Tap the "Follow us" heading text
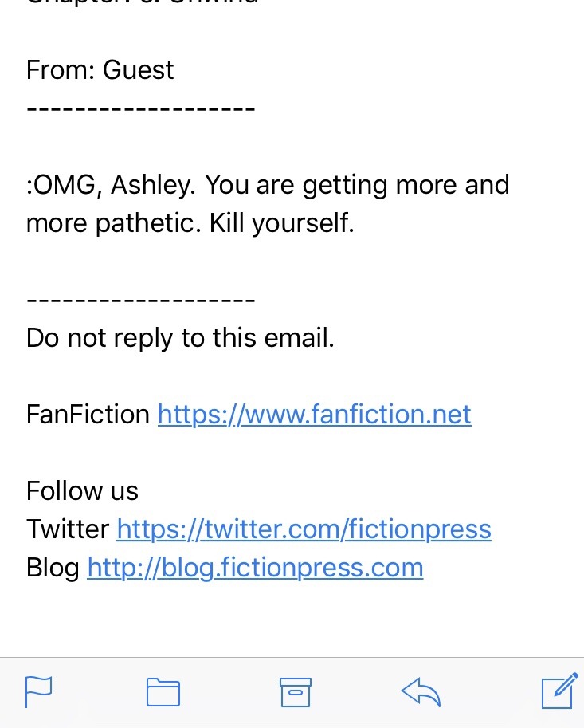584x728 pixels. click(82, 491)
